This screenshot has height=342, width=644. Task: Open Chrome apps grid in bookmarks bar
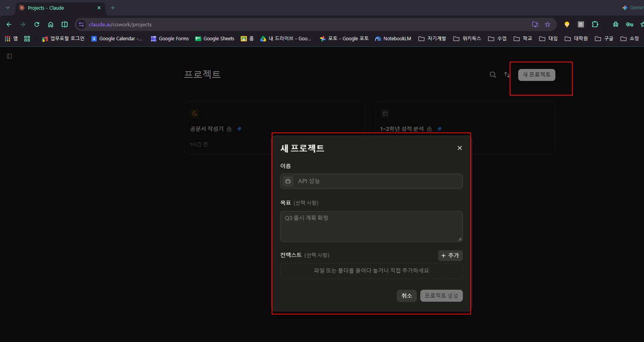coord(11,39)
